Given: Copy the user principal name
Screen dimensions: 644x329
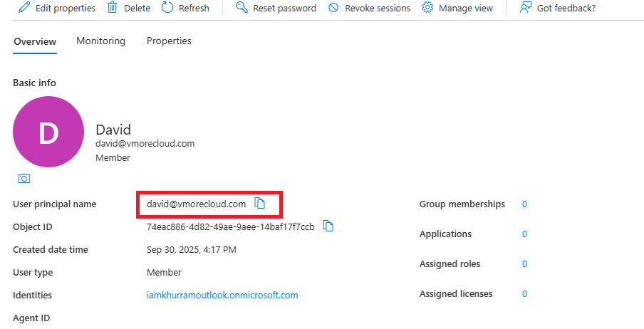Looking at the screenshot, I should 260,204.
